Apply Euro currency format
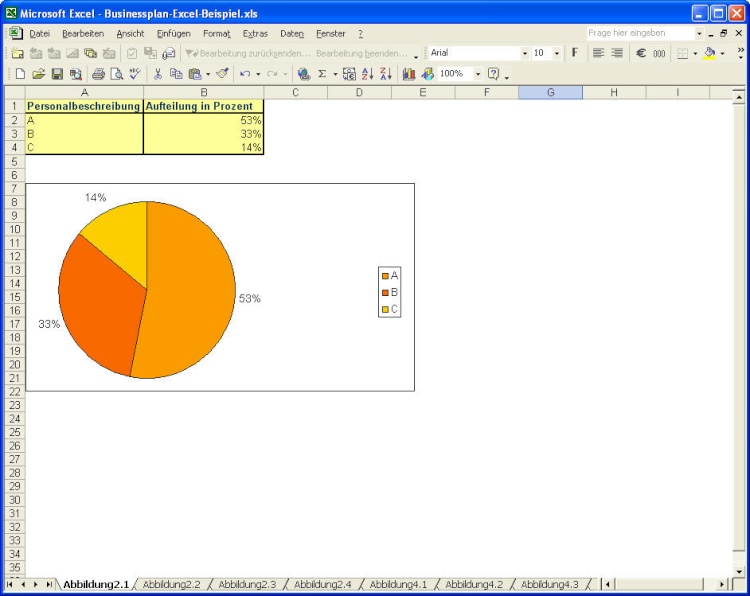 [x=641, y=53]
